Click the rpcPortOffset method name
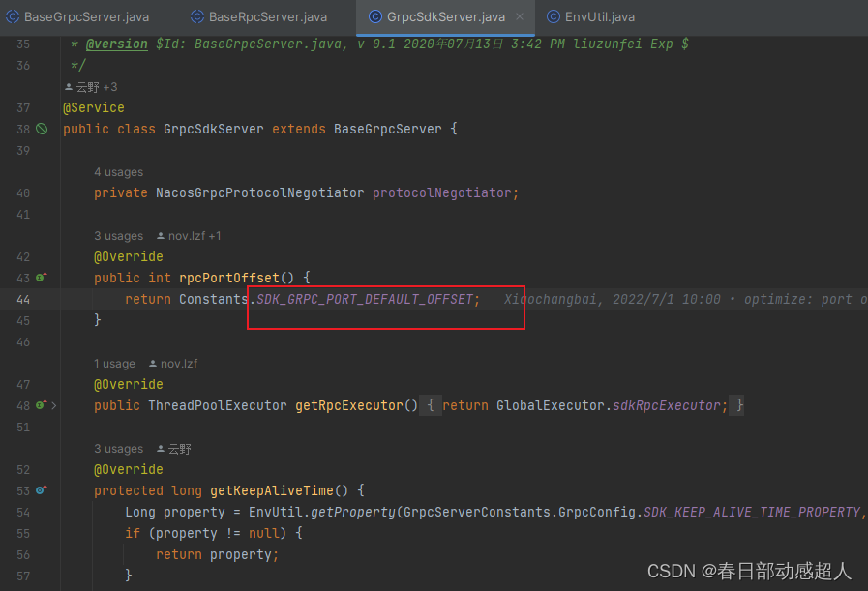Image resolution: width=868 pixels, height=591 pixels. [x=229, y=278]
